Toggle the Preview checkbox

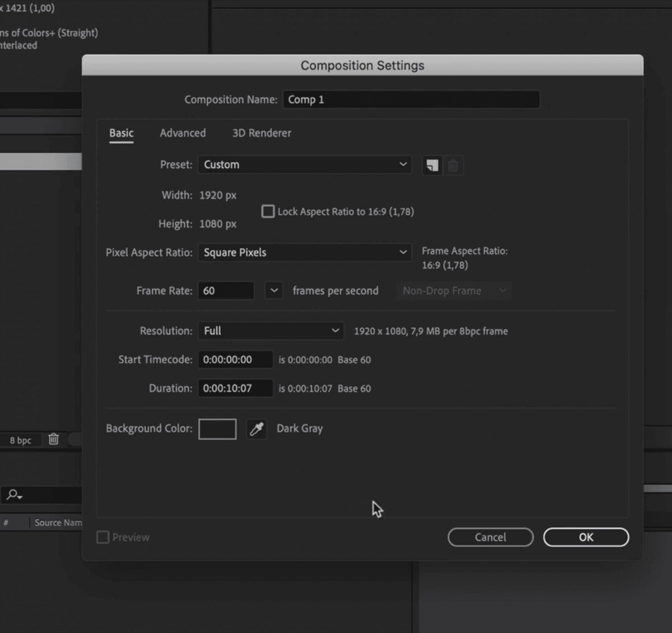click(x=103, y=537)
